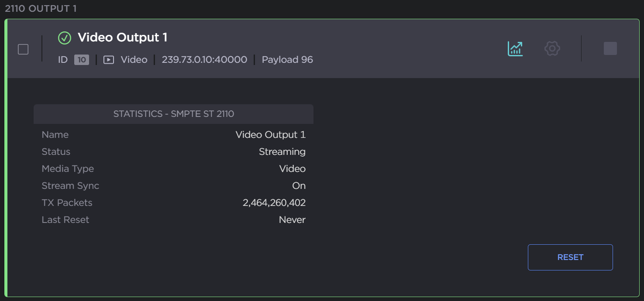Click the green streaming status checkmark icon
644x301 pixels.
65,38
